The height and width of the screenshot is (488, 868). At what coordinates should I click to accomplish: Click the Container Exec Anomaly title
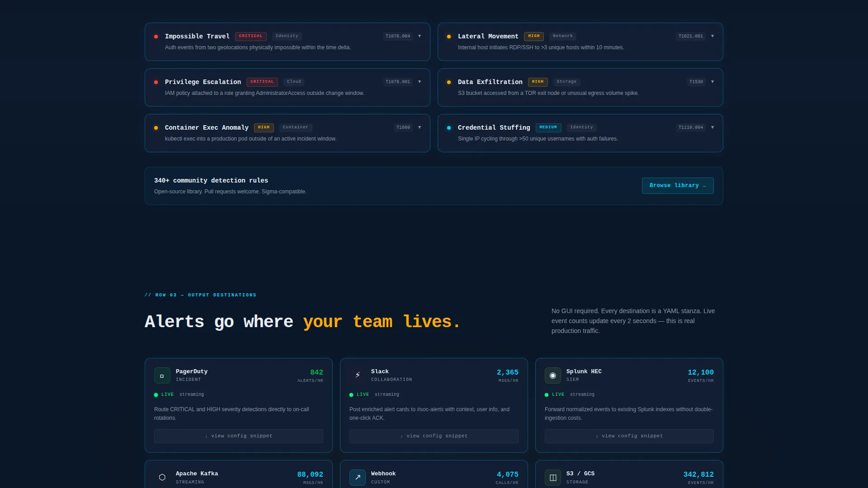207,128
